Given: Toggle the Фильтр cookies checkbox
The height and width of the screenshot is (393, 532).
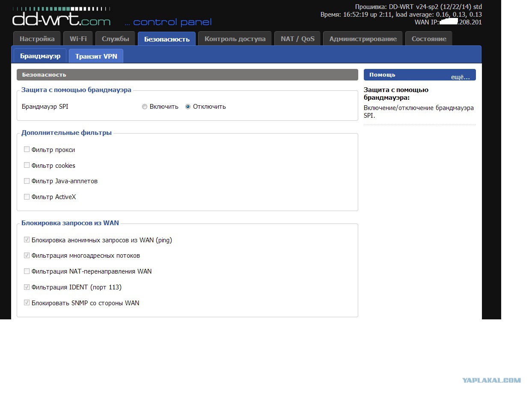Looking at the screenshot, I should 27,165.
